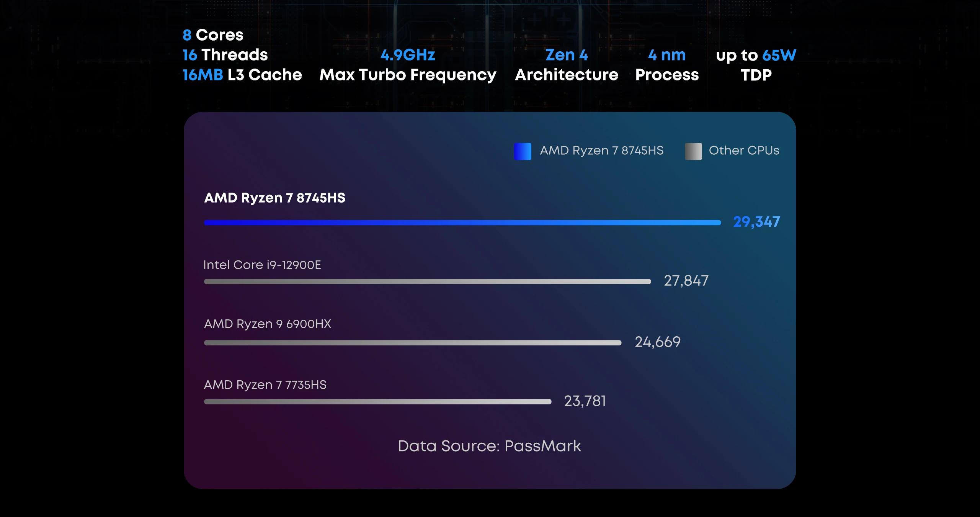Click the up to 65W TDP text
The width and height of the screenshot is (980, 517).
pyautogui.click(x=756, y=65)
